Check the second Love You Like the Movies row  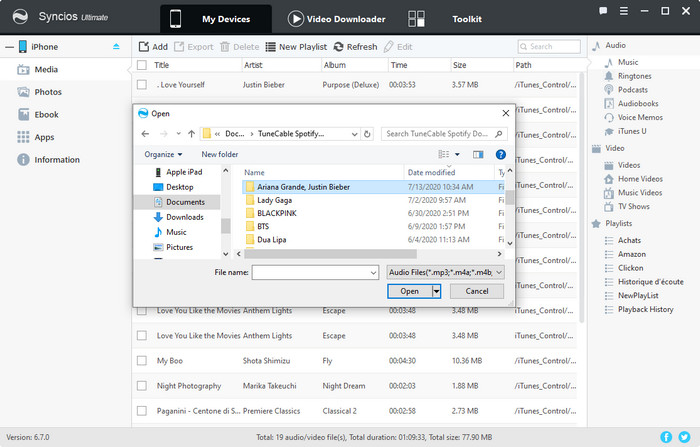click(x=142, y=335)
